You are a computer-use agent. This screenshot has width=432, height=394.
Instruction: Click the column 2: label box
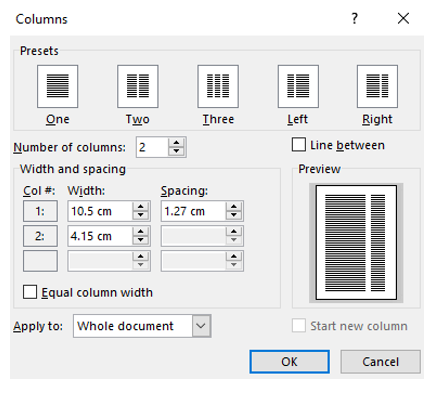(x=40, y=236)
